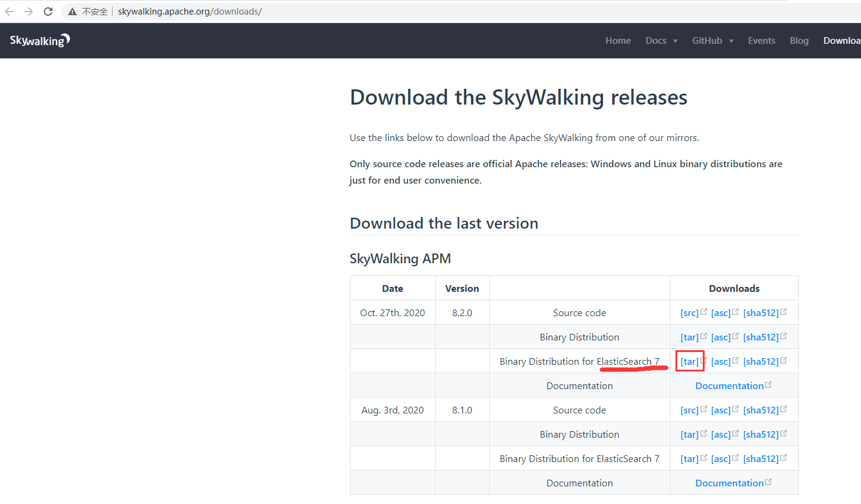Screen dimensions: 861x504
Task: Click the SkyWalking logo
Action: (x=40, y=40)
